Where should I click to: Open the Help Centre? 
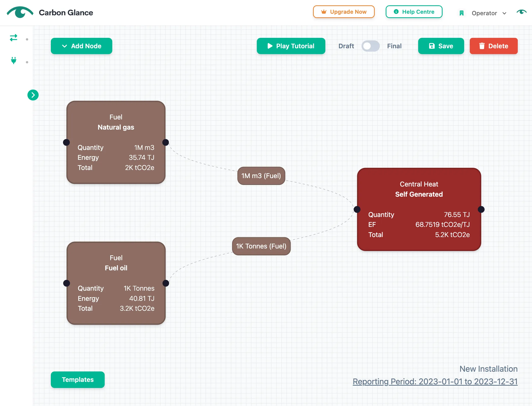click(x=414, y=12)
